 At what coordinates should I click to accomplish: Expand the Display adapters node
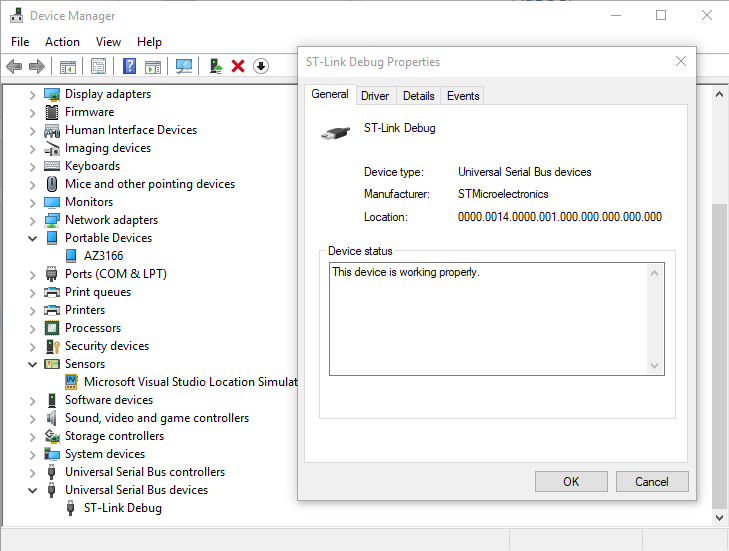pyautogui.click(x=32, y=95)
